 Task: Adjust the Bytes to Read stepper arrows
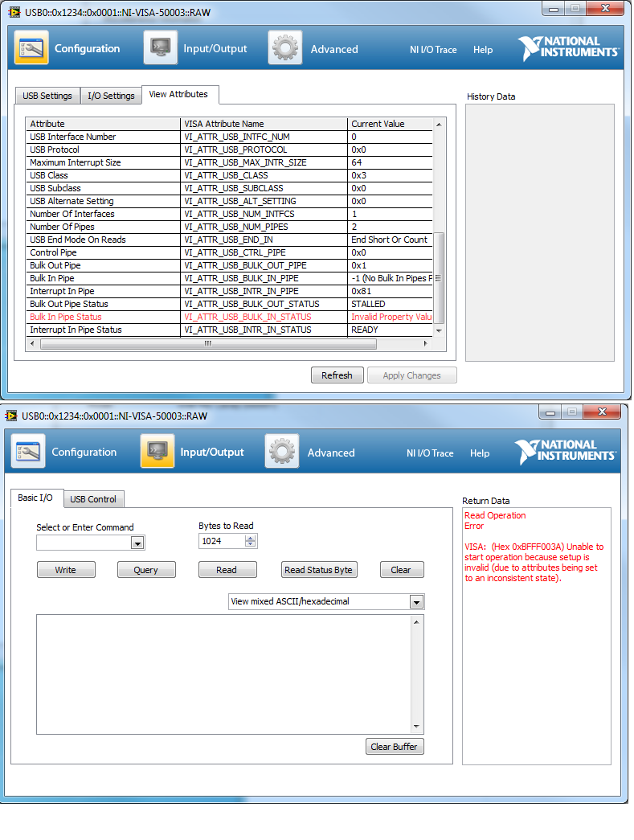(x=251, y=542)
